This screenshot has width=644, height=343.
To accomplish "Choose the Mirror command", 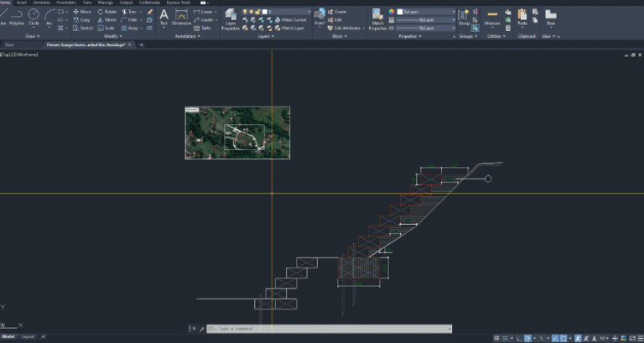I will click(x=106, y=20).
